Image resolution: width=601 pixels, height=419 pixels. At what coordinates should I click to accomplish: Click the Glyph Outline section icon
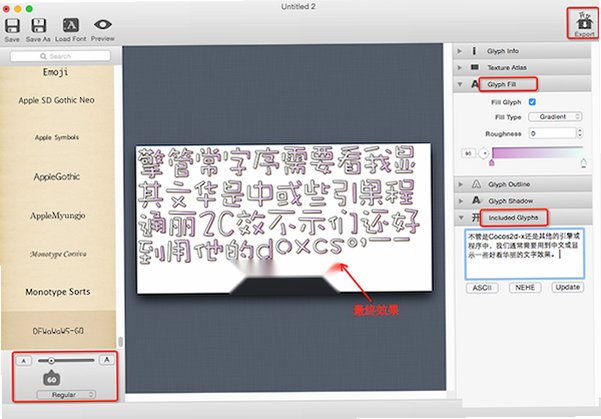(476, 184)
